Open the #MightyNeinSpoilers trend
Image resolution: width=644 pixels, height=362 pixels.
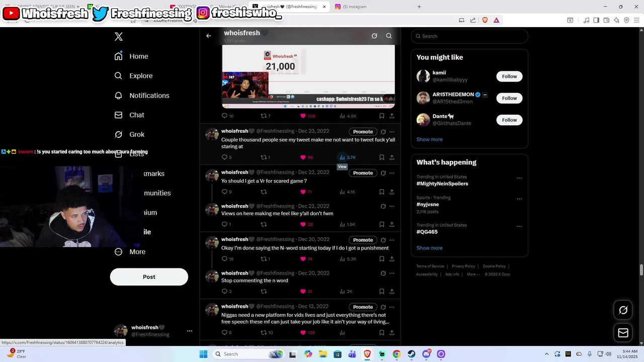pos(442,184)
